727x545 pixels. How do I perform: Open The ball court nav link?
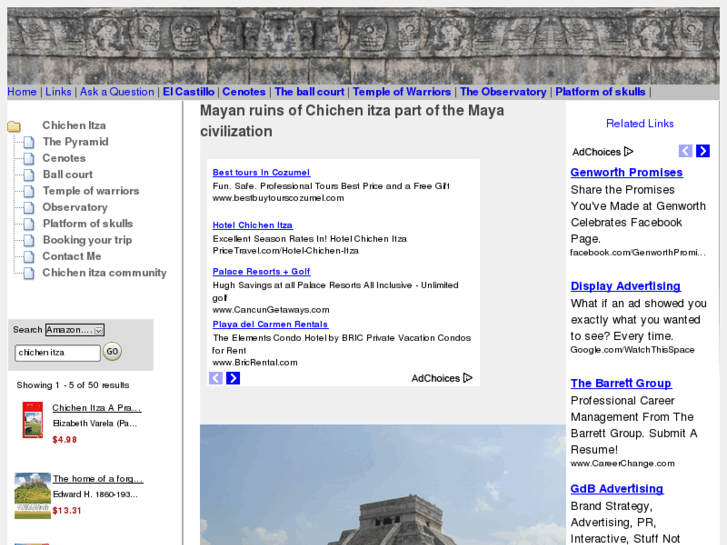tap(309, 92)
